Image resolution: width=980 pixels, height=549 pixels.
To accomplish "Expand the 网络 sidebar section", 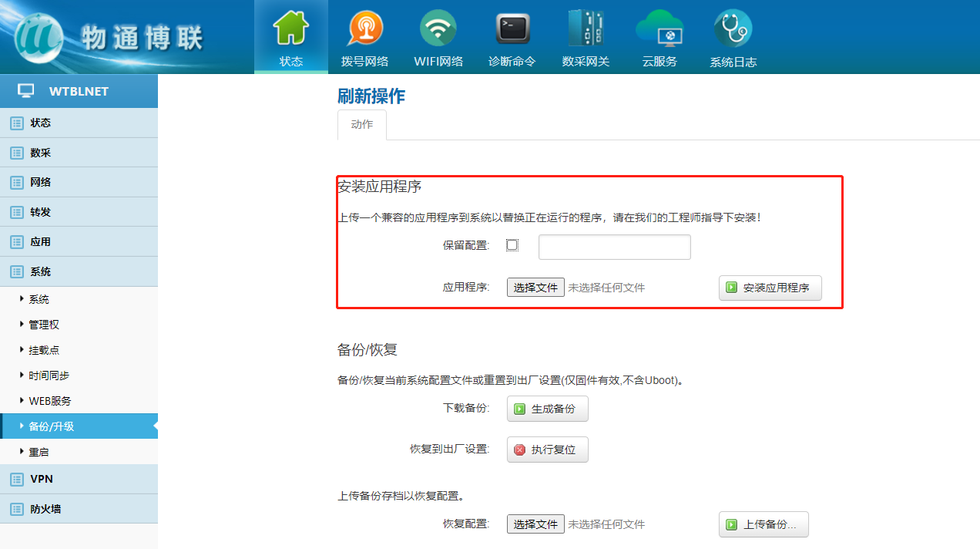I will click(40, 183).
